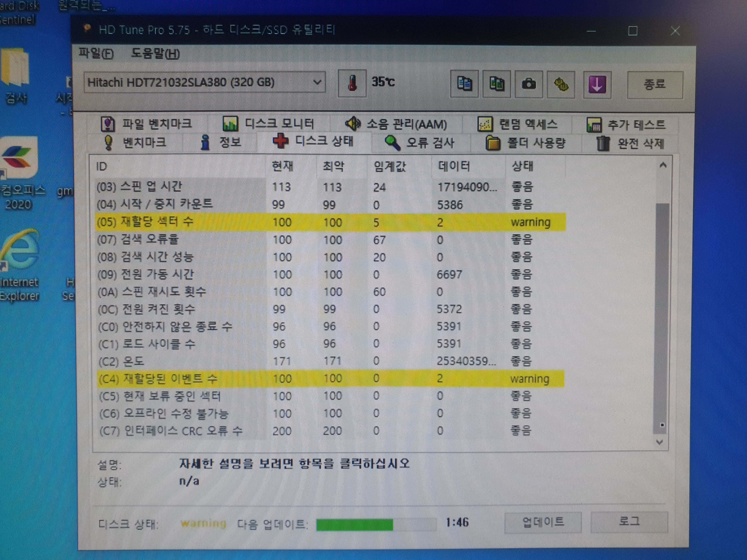747x560 pixels.
Task: Select the (C5) 현재 보류 중인 섹터 row
Action: pos(330,396)
